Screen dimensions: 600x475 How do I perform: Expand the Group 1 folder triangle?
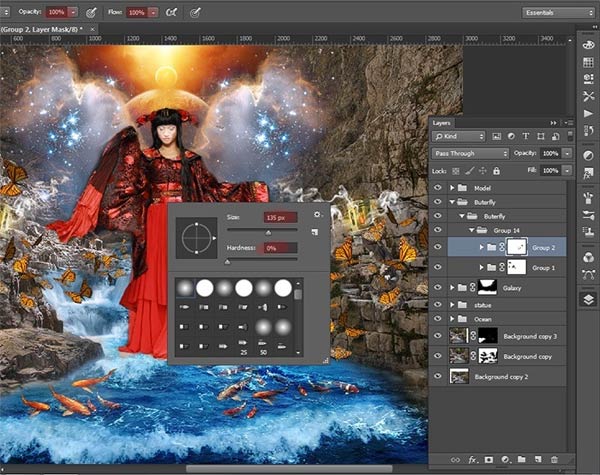coord(481,268)
